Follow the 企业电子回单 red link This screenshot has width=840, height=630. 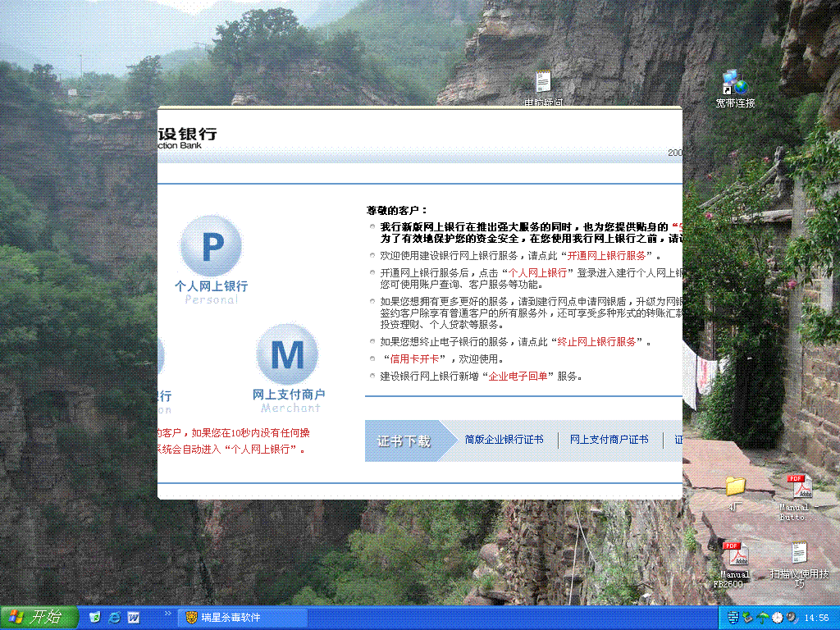(x=518, y=376)
